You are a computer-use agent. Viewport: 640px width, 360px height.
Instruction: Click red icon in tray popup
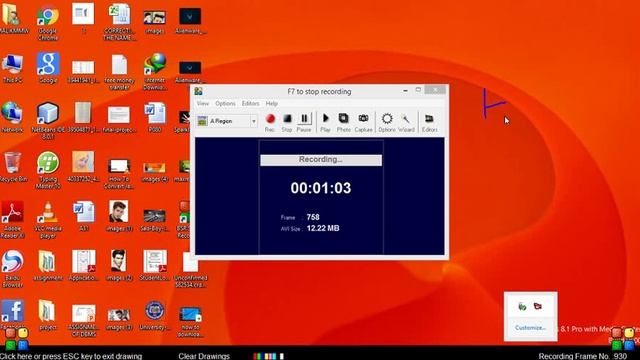(x=538, y=306)
